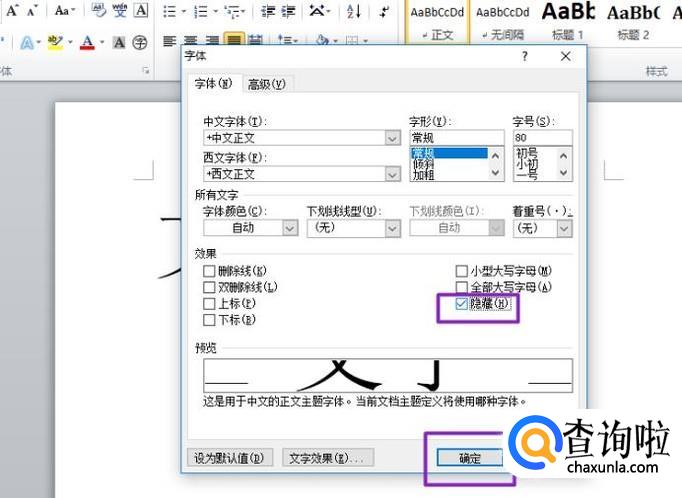Open the font color dropdown arrow
Image resolution: width=682 pixels, height=498 pixels.
point(102,43)
